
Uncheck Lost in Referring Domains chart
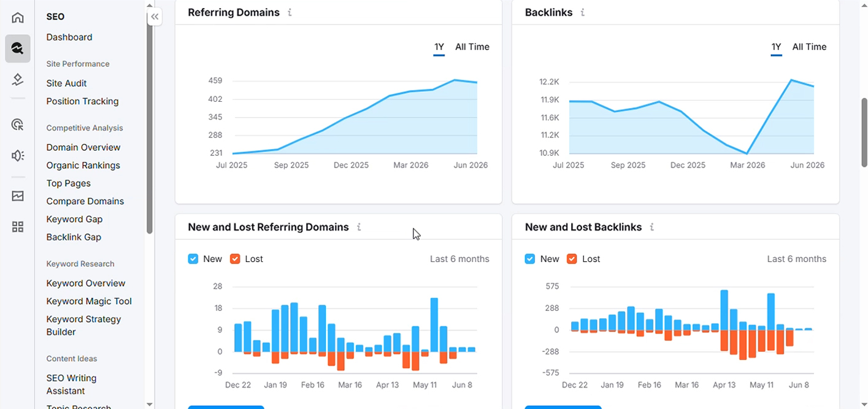[235, 259]
